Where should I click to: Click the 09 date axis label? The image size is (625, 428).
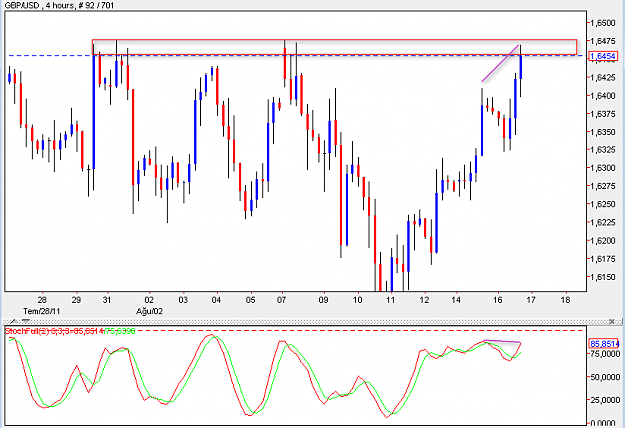tap(323, 300)
